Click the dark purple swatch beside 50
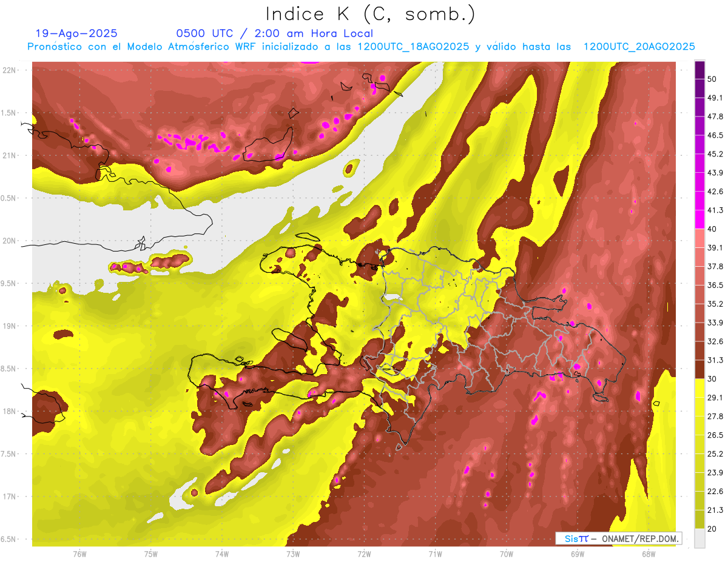Viewport: 728px width, 562px height. click(699, 70)
